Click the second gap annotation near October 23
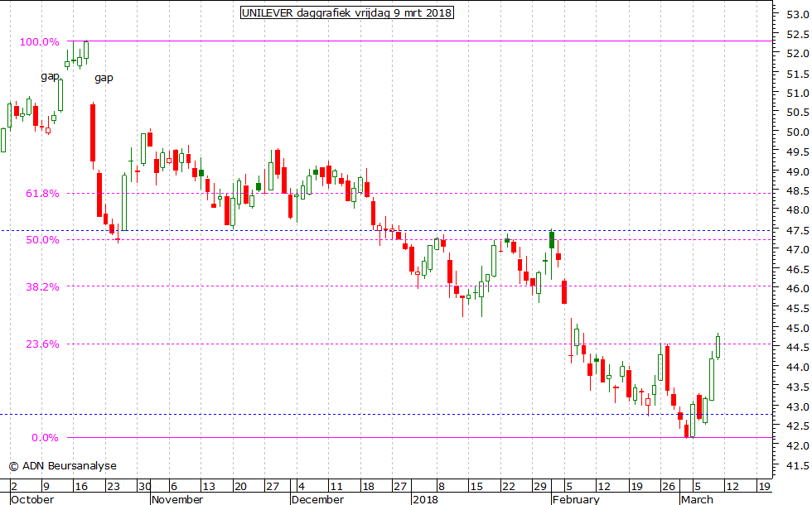 [104, 78]
